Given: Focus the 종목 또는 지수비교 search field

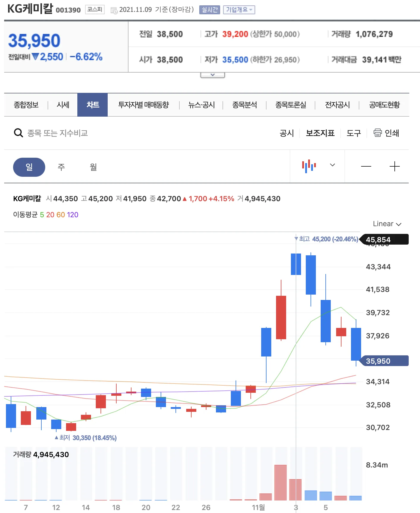Looking at the screenshot, I should point(57,133).
